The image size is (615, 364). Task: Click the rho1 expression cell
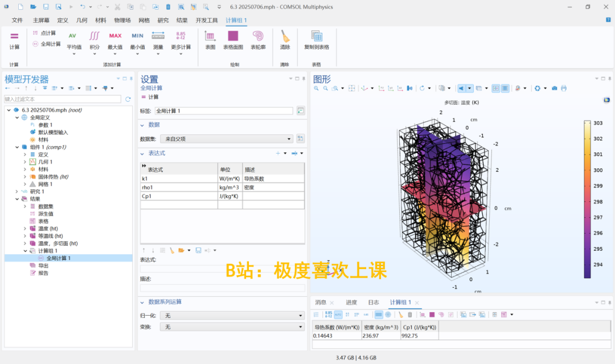tap(179, 187)
